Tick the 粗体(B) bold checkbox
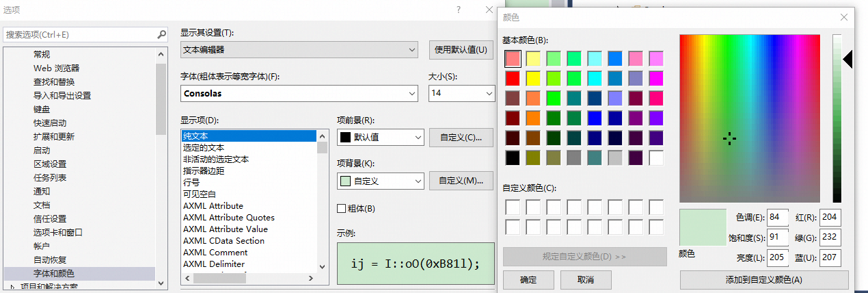868x293 pixels. pyautogui.click(x=342, y=208)
